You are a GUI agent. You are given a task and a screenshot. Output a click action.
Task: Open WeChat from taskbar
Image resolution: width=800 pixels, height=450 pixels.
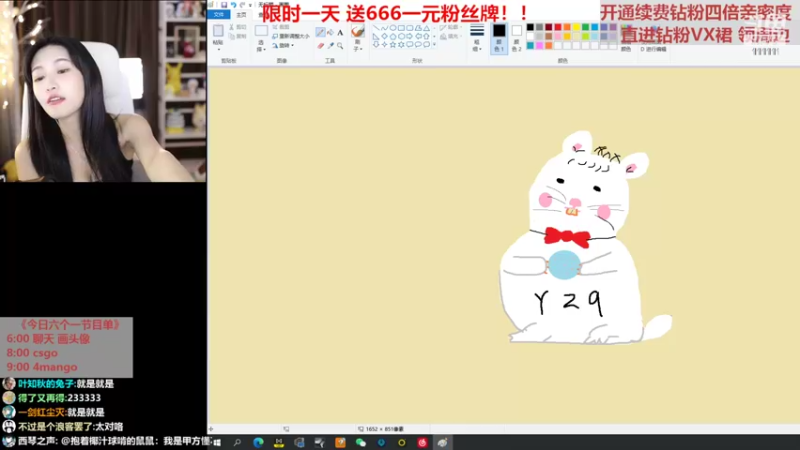361,442
